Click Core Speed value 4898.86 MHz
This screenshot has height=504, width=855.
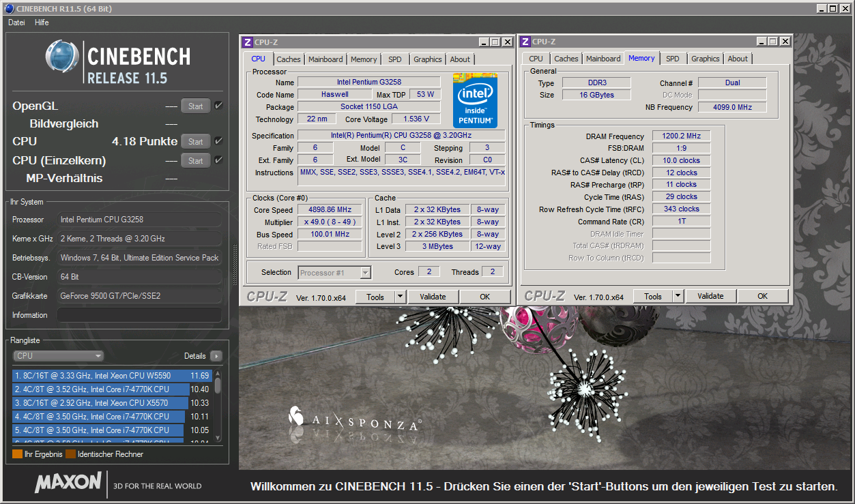[331, 209]
